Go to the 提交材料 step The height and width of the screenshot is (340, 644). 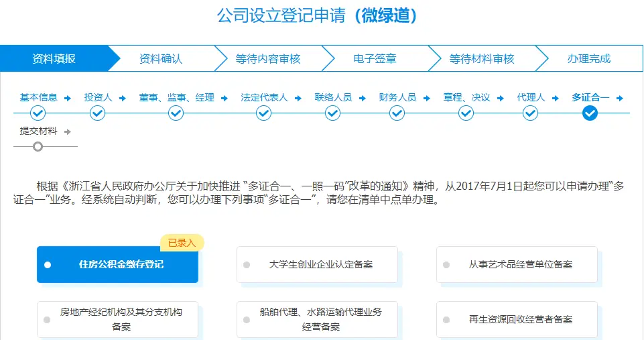click(x=39, y=131)
